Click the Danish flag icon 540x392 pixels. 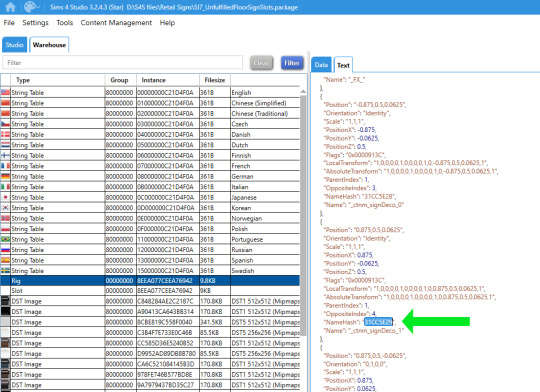click(5, 134)
